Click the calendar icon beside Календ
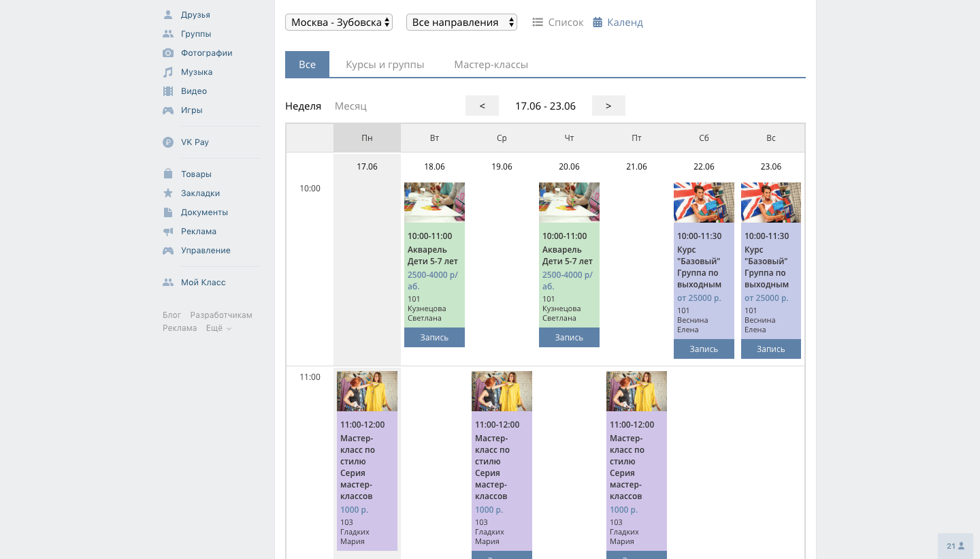This screenshot has width=980, height=559. click(x=598, y=22)
